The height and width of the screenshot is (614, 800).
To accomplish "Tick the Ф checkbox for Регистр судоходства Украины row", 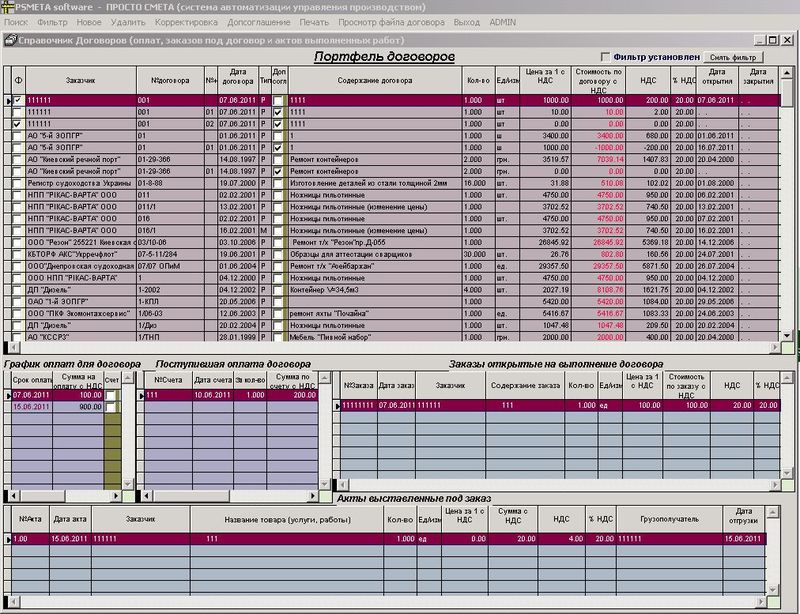I will [x=17, y=183].
